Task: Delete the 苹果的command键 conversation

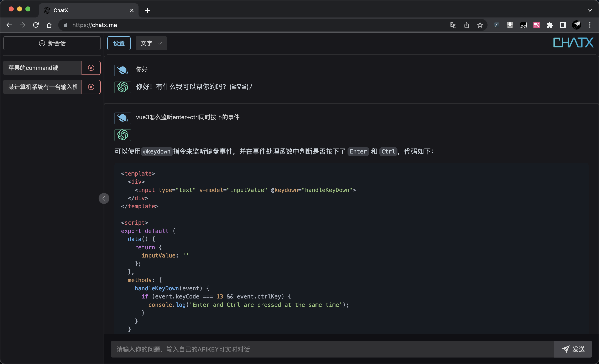Action: 91,68
